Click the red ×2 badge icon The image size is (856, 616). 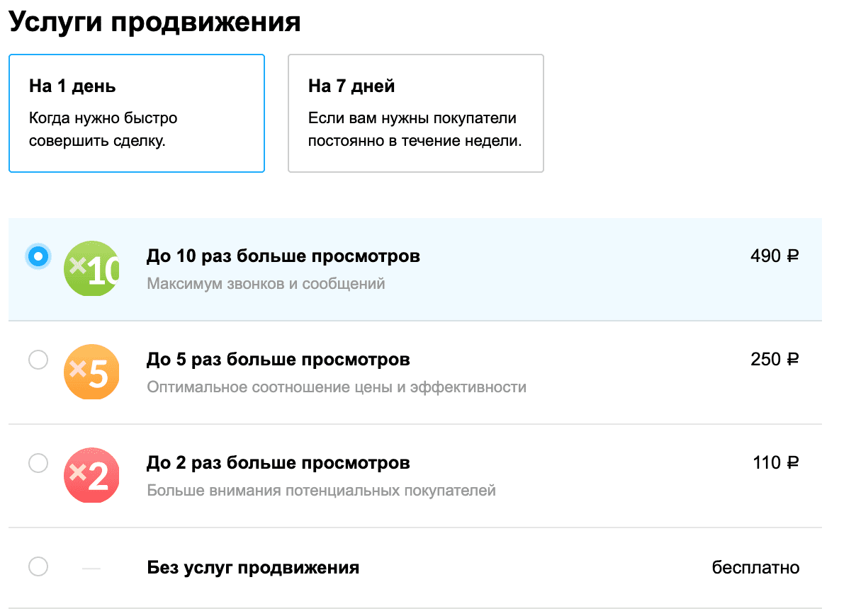91,475
